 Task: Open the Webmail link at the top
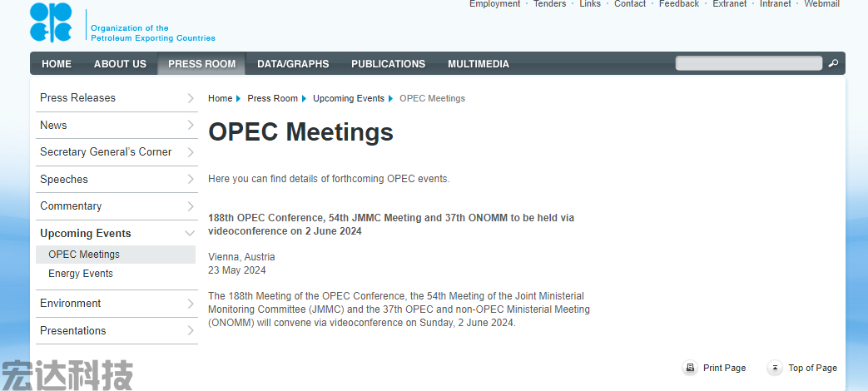point(821,4)
